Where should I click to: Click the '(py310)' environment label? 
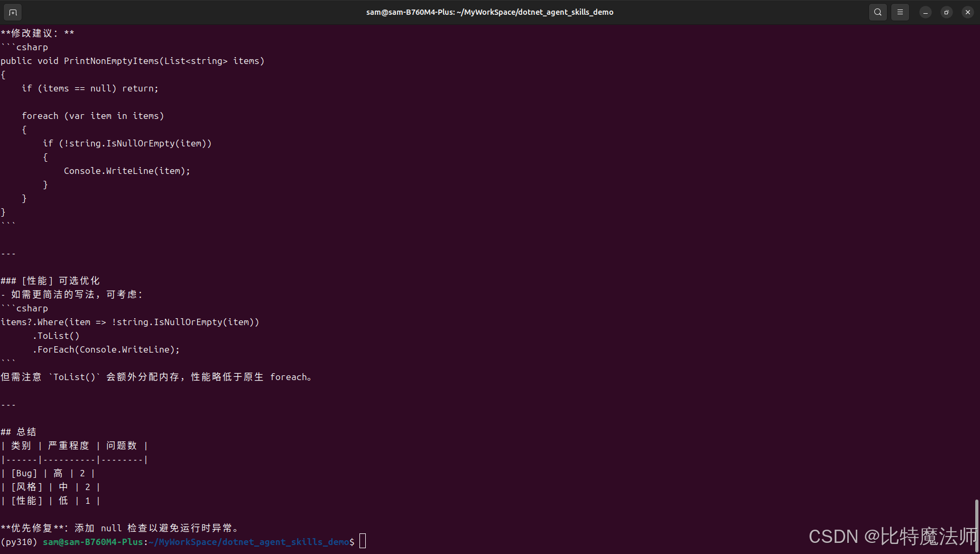pyautogui.click(x=19, y=542)
